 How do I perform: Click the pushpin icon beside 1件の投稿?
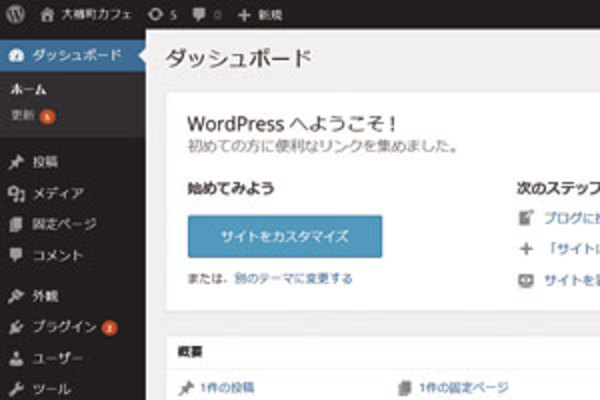coord(186,388)
